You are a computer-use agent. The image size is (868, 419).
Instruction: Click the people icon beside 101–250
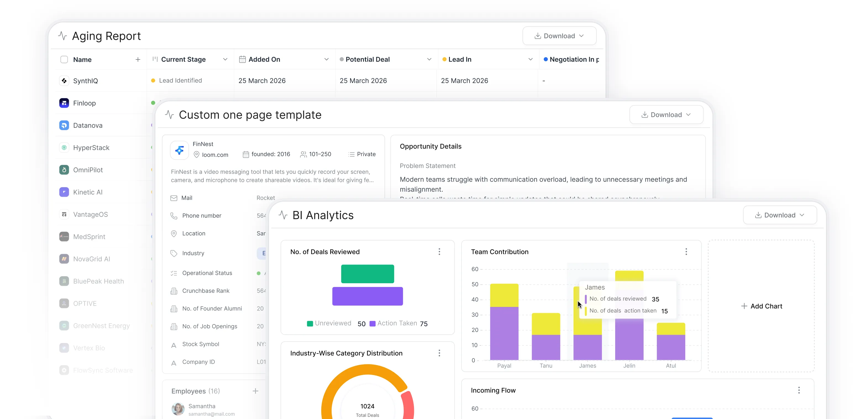[303, 155]
